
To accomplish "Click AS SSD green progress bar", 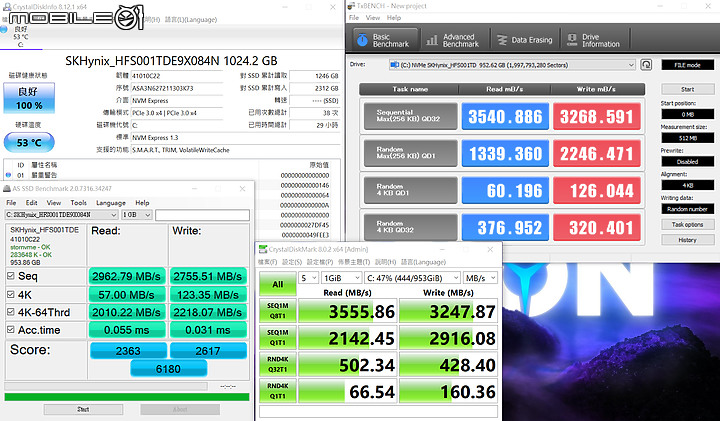I will point(127,397).
